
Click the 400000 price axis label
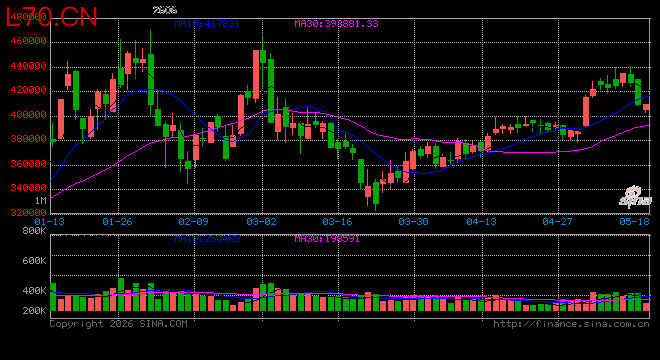29,115
